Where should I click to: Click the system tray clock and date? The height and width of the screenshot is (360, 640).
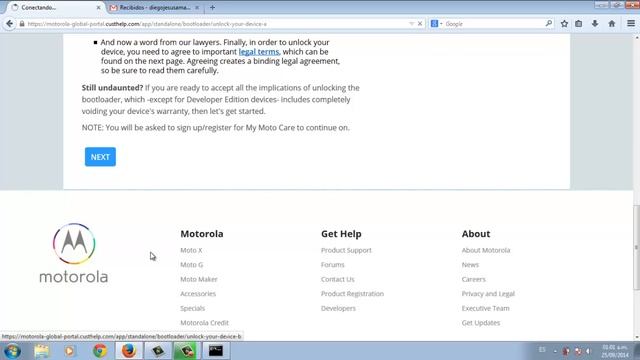coord(615,351)
